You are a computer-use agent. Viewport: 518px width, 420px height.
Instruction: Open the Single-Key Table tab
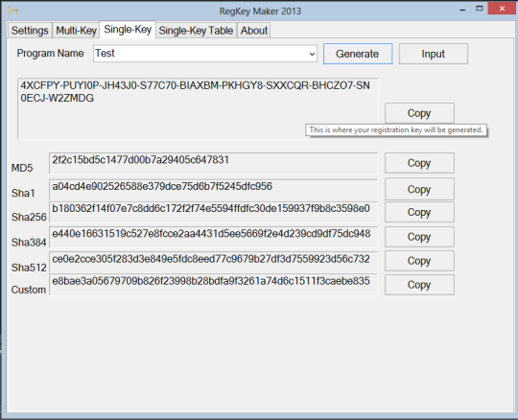coord(196,31)
